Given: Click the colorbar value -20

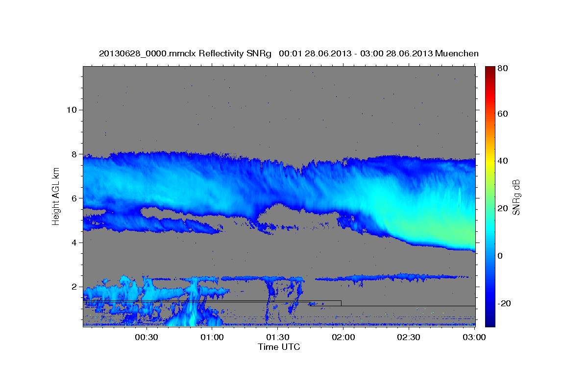Looking at the screenshot, I should pos(504,303).
